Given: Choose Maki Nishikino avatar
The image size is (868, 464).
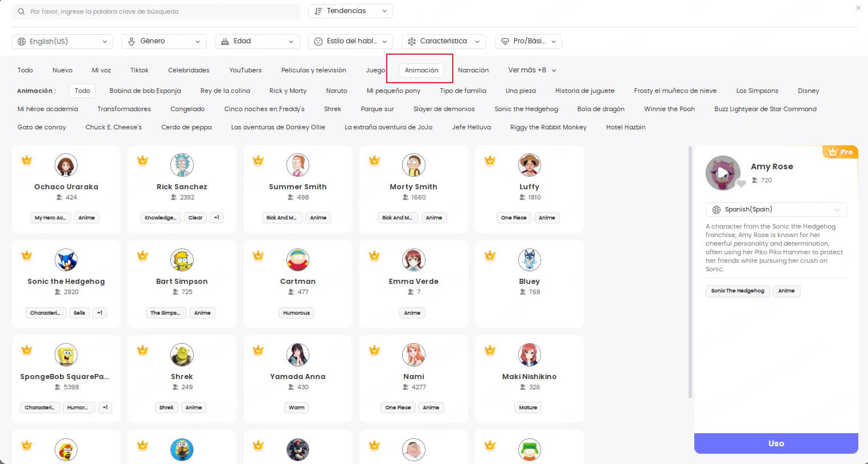Looking at the screenshot, I should click(x=529, y=355).
